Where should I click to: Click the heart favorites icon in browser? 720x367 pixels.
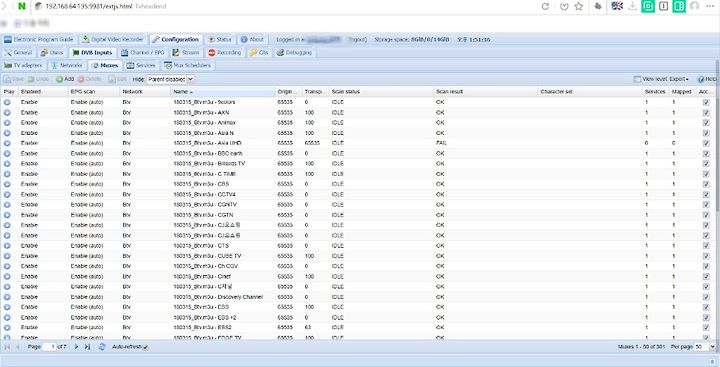(x=564, y=6)
